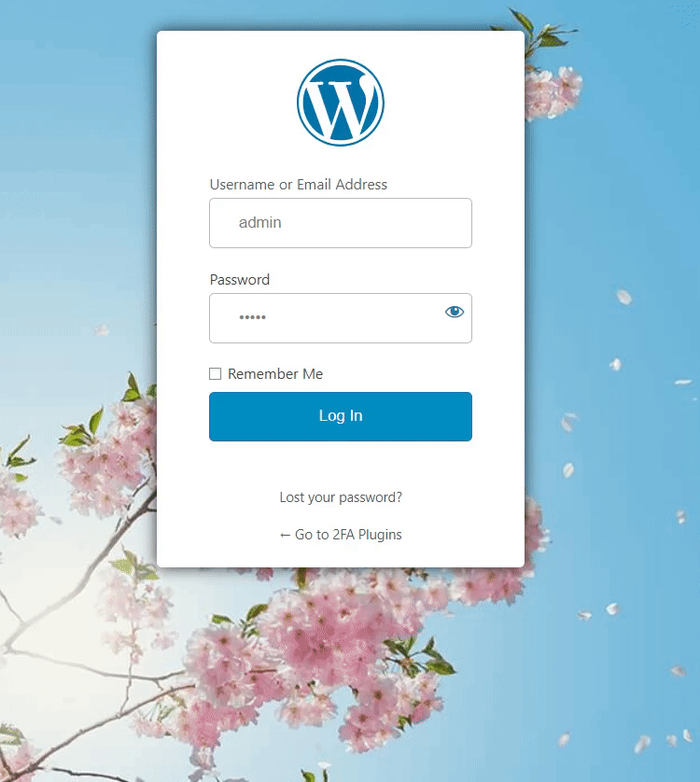Click the blue Log In button
700x782 pixels.
pyautogui.click(x=341, y=416)
